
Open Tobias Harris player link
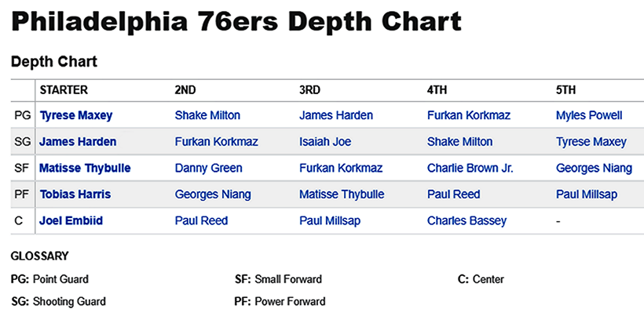click(x=75, y=195)
